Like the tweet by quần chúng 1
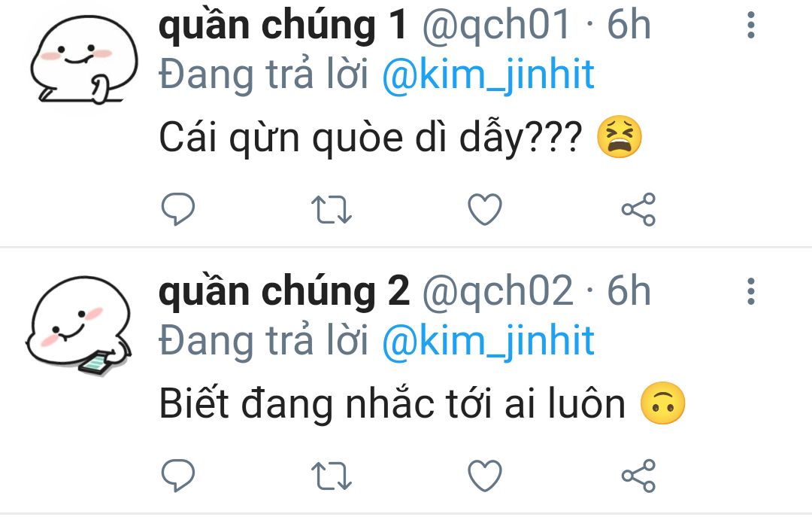This screenshot has height=520, width=812. [484, 209]
